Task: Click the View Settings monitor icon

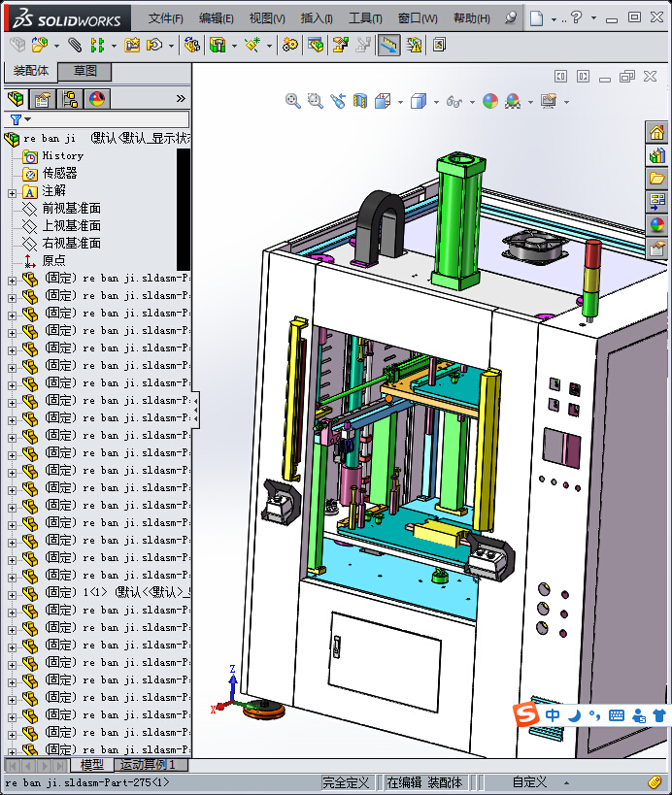Action: [549, 101]
